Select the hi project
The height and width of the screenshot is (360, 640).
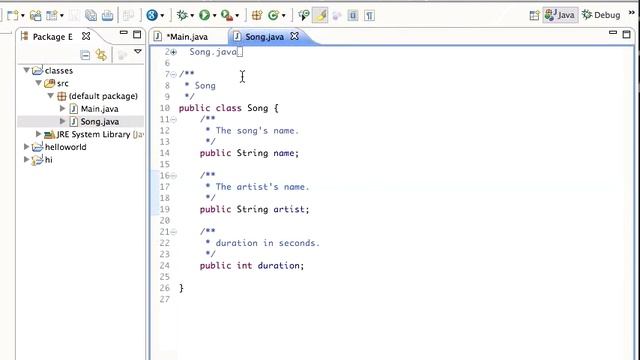pos(42,160)
